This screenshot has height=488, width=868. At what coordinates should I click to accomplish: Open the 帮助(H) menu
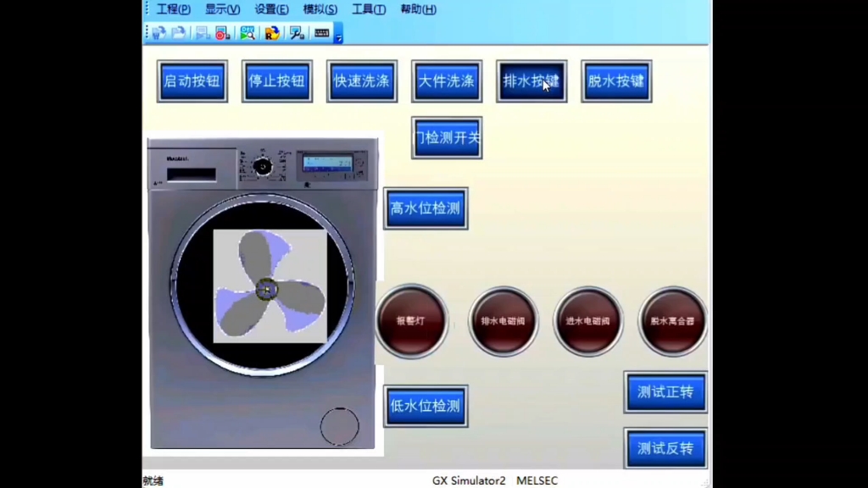tap(419, 9)
